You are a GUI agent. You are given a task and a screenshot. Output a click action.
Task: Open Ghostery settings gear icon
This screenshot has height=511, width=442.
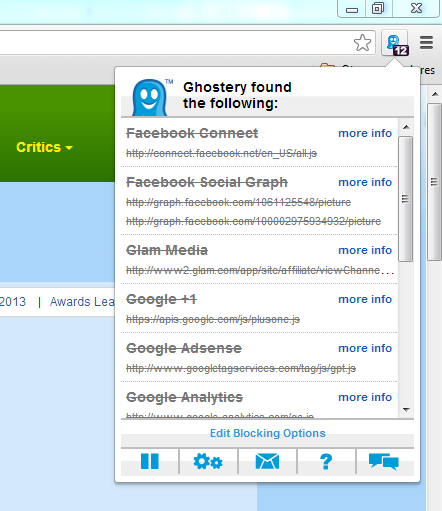[x=208, y=462]
